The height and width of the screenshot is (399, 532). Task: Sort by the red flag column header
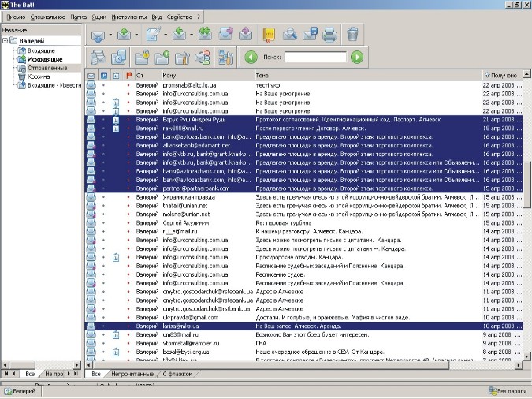(128, 76)
